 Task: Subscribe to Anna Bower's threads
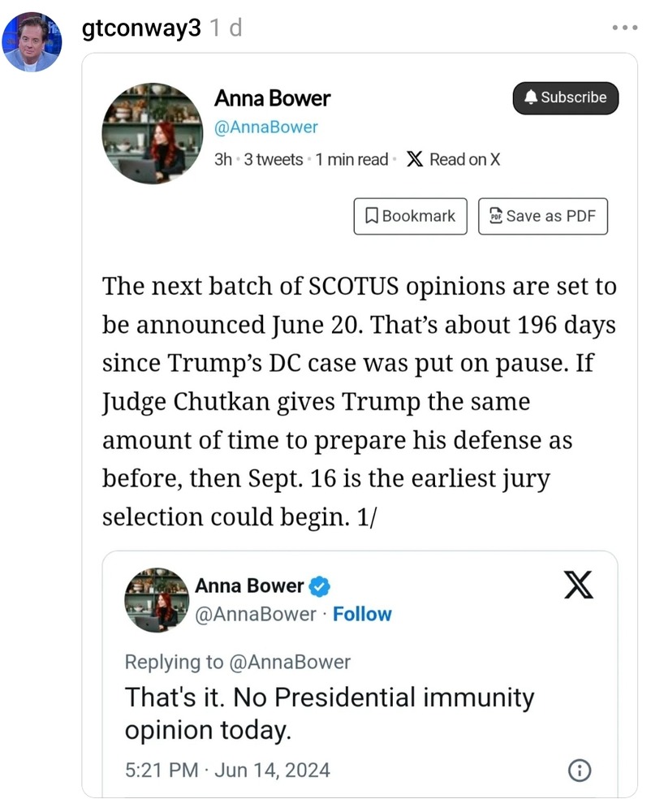click(566, 98)
